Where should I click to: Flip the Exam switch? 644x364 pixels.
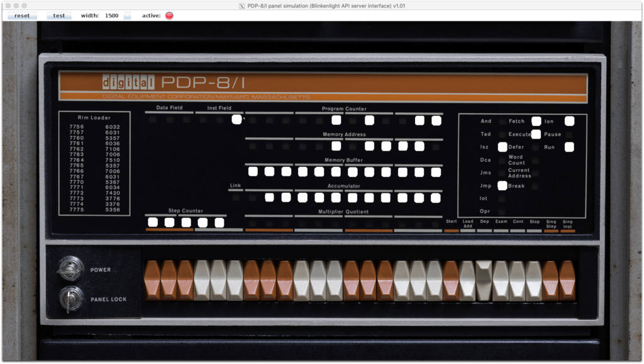pyautogui.click(x=501, y=280)
